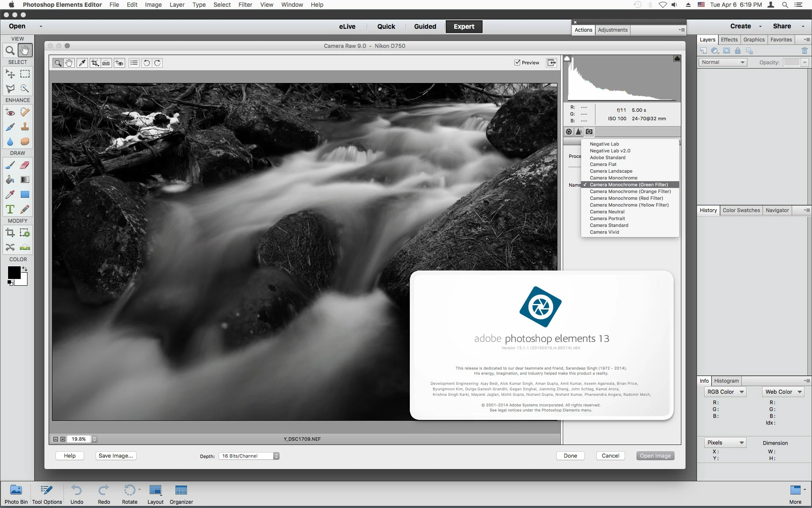This screenshot has width=812, height=508.
Task: Open the Camera Calibration tab icon
Action: [589, 132]
